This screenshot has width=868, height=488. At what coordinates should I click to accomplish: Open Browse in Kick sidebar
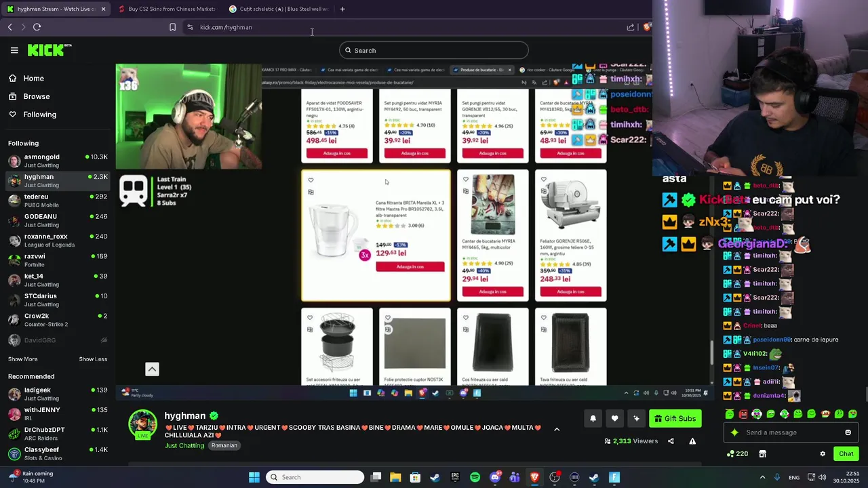pyautogui.click(x=28, y=96)
